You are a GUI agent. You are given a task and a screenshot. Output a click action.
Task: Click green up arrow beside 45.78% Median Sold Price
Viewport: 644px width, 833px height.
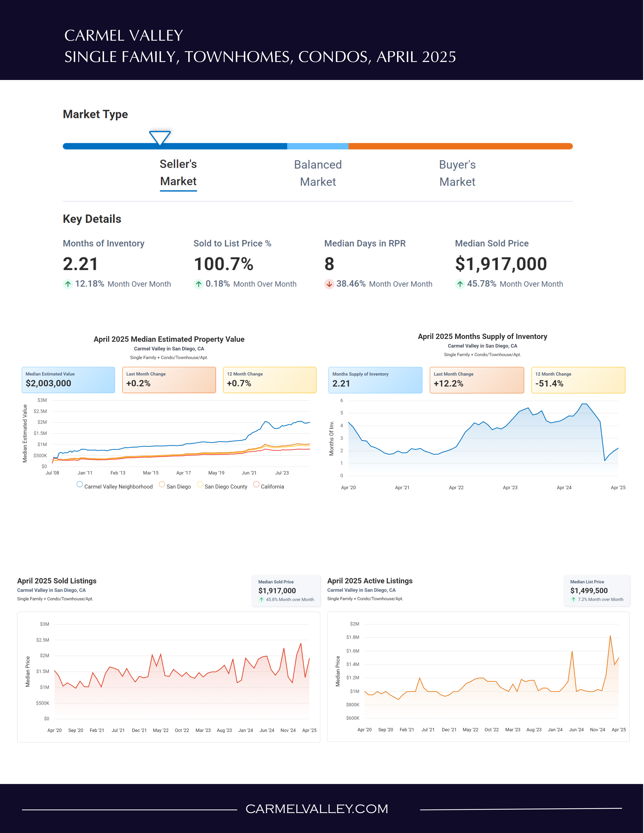(460, 284)
